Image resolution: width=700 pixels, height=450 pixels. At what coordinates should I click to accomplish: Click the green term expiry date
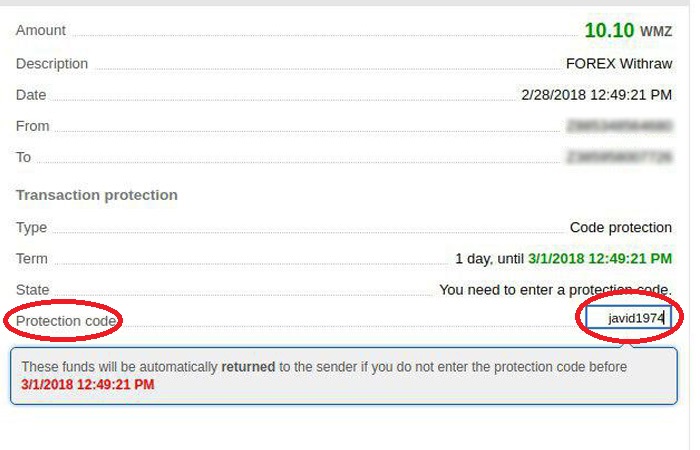[600, 259]
